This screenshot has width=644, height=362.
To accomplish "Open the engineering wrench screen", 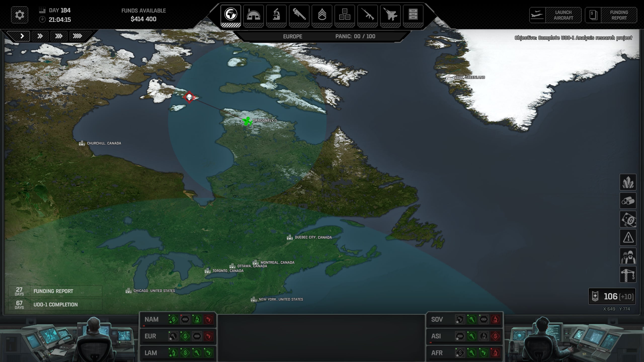I will tap(299, 15).
